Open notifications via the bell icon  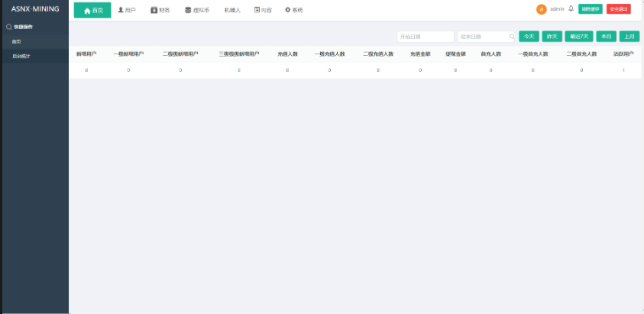coord(571,8)
